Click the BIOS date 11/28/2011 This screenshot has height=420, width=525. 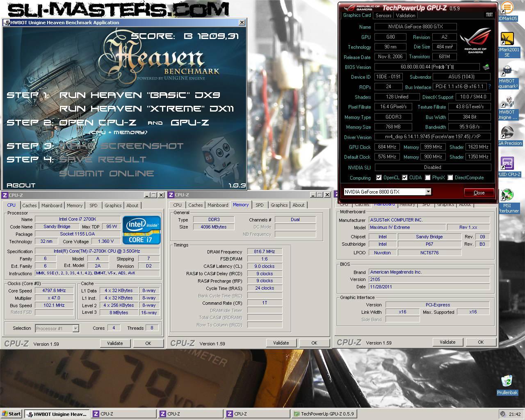click(429, 287)
